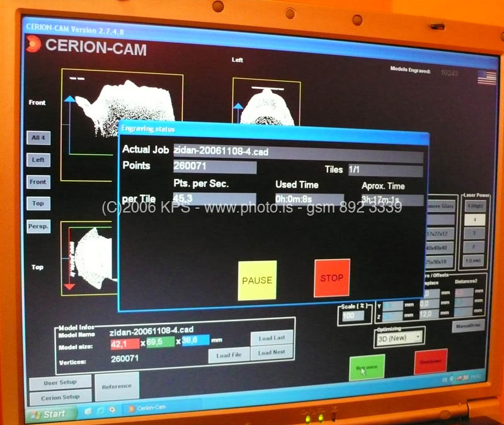Set laser power to 5 (High)
504x425 pixels.
tap(475, 206)
